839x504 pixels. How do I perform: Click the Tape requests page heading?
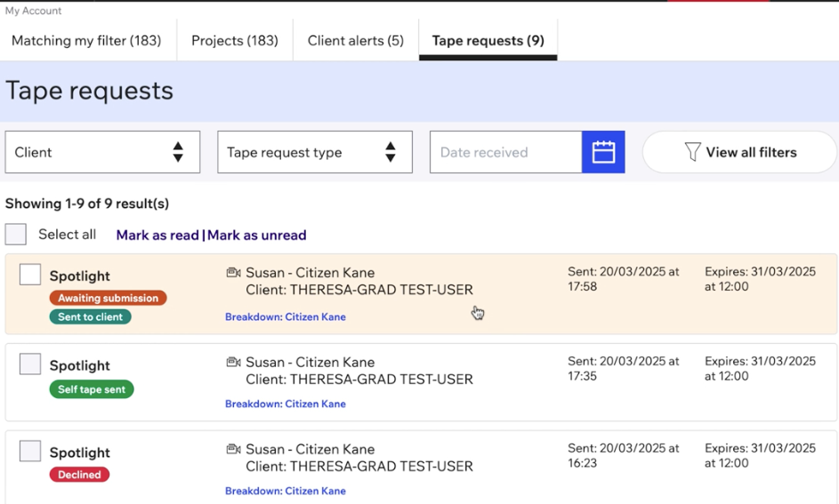pyautogui.click(x=89, y=91)
